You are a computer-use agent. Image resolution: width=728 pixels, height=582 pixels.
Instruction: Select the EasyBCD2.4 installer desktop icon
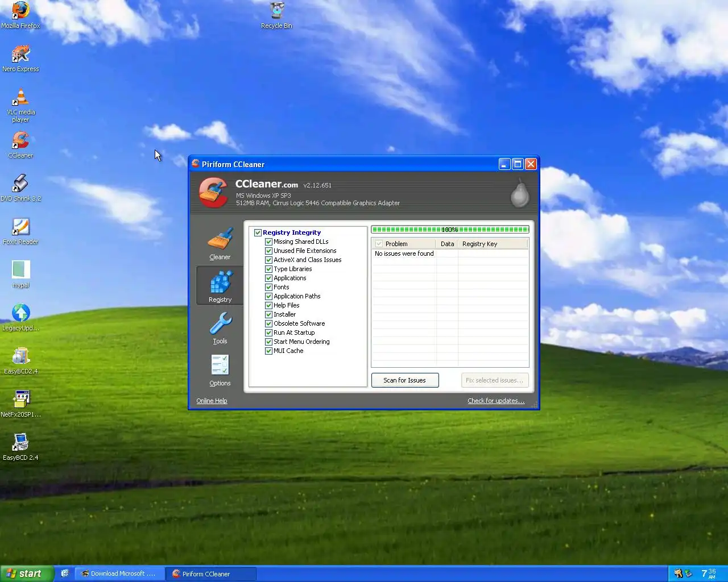pos(20,361)
